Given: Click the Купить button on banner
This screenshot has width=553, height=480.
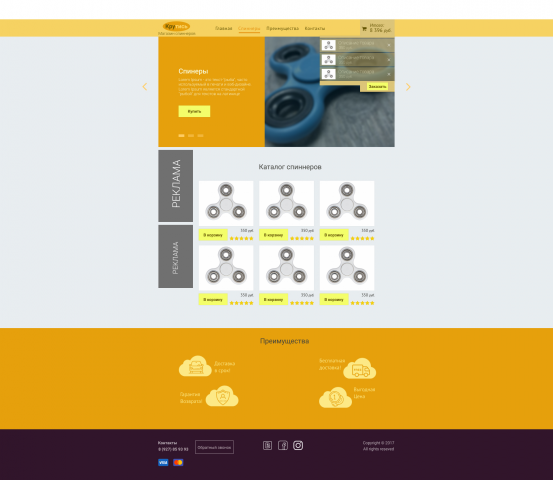Looking at the screenshot, I should pos(194,111).
